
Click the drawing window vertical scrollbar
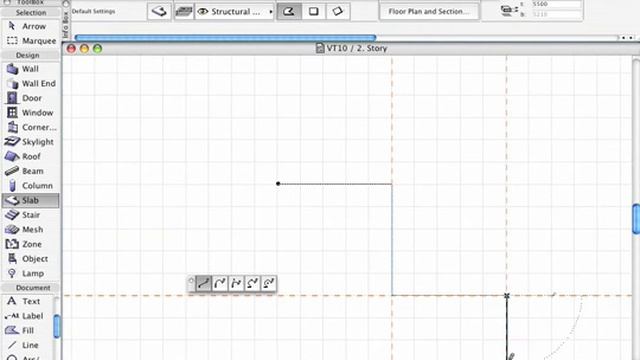[x=636, y=219]
